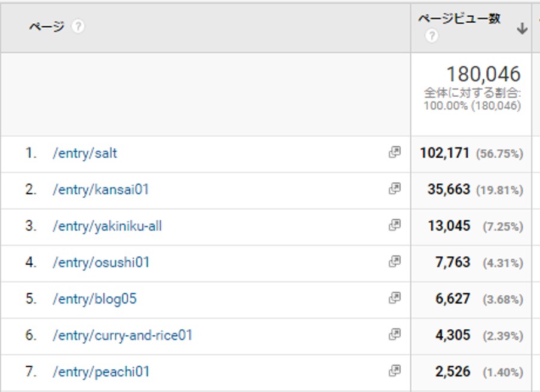The height and width of the screenshot is (392, 540).
Task: Select the 2,526 pageviews value
Action: tap(453, 372)
